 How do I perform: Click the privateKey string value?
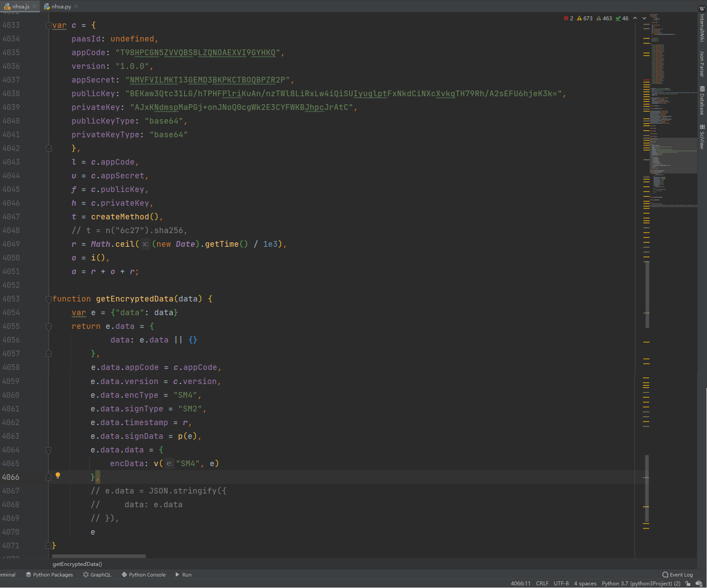click(x=242, y=107)
